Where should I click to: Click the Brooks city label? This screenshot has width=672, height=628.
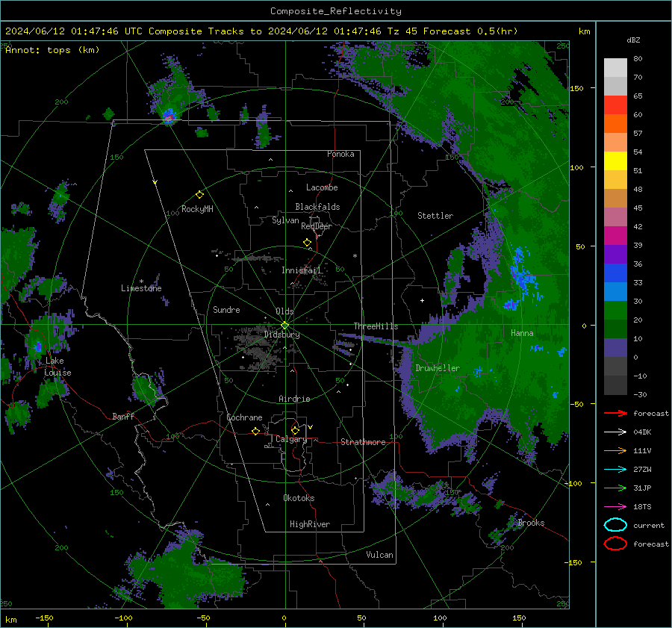tap(531, 523)
